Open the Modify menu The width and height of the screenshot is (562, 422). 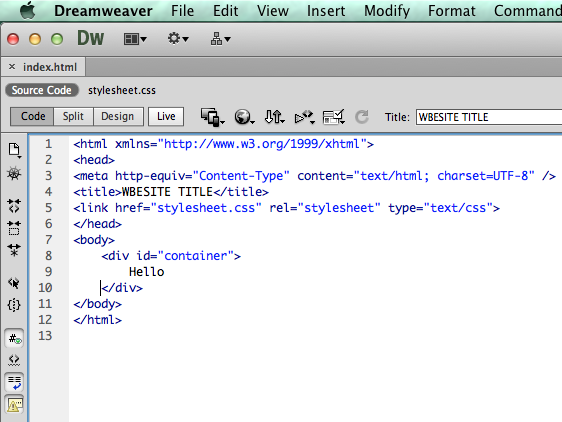pos(387,11)
